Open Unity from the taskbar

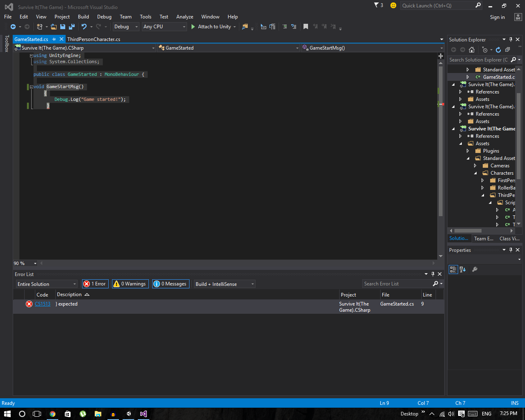(128, 414)
